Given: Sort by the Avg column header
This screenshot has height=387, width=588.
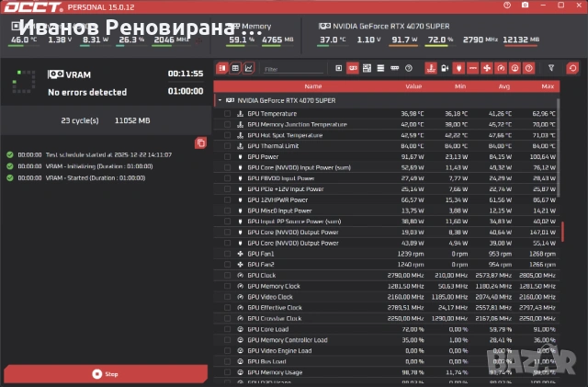Looking at the screenshot, I should tap(504, 86).
